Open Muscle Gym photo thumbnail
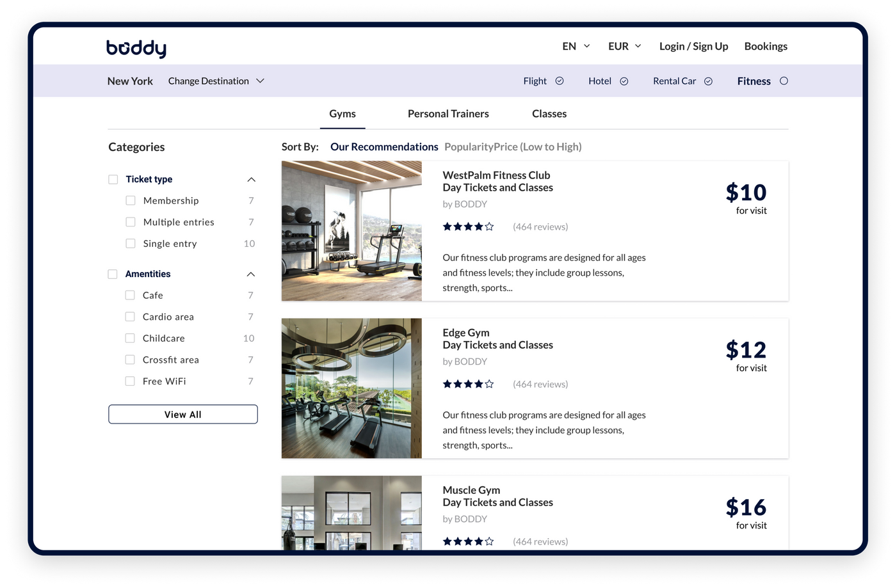The image size is (895, 588). point(351,513)
